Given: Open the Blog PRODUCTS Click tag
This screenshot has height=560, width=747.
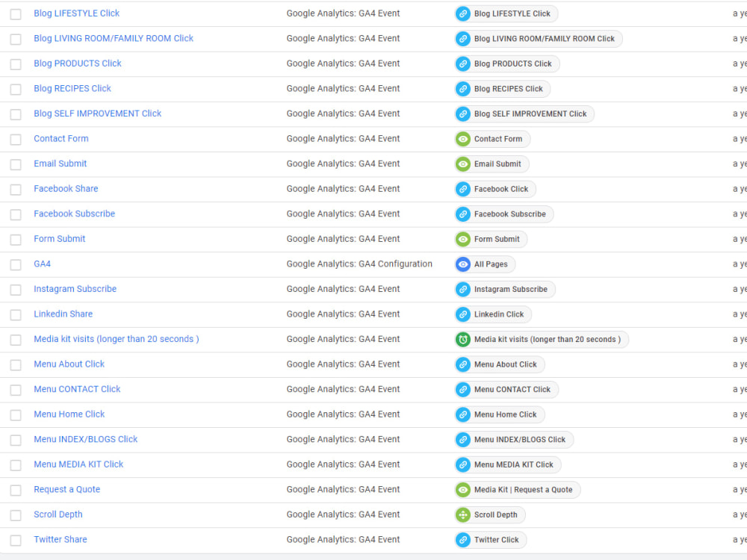Looking at the screenshot, I should pyautogui.click(x=78, y=63).
